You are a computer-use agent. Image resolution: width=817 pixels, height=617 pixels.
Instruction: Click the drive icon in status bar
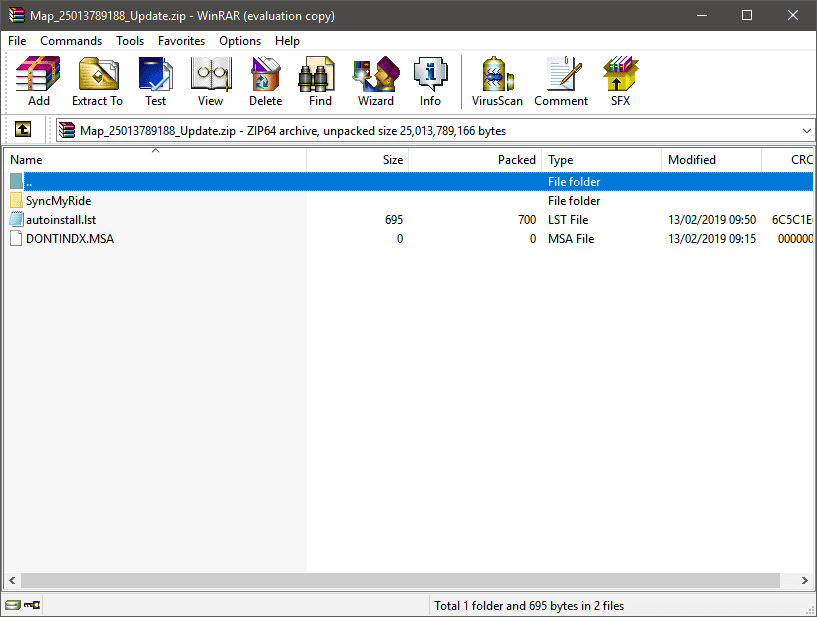[13, 605]
